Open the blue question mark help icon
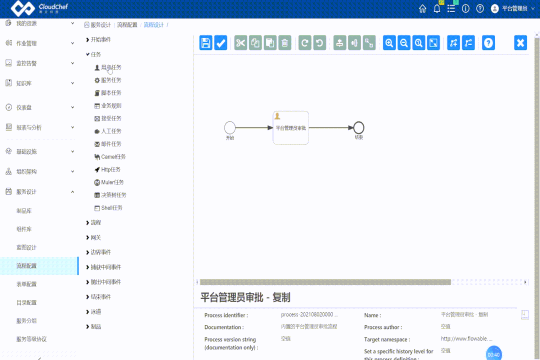 (488, 43)
